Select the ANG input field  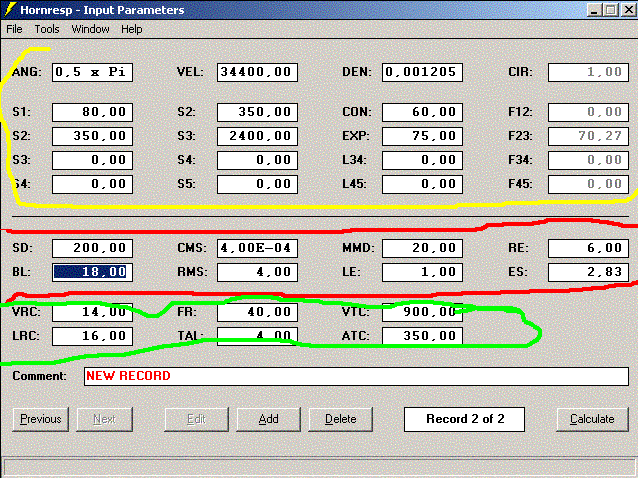click(92, 72)
